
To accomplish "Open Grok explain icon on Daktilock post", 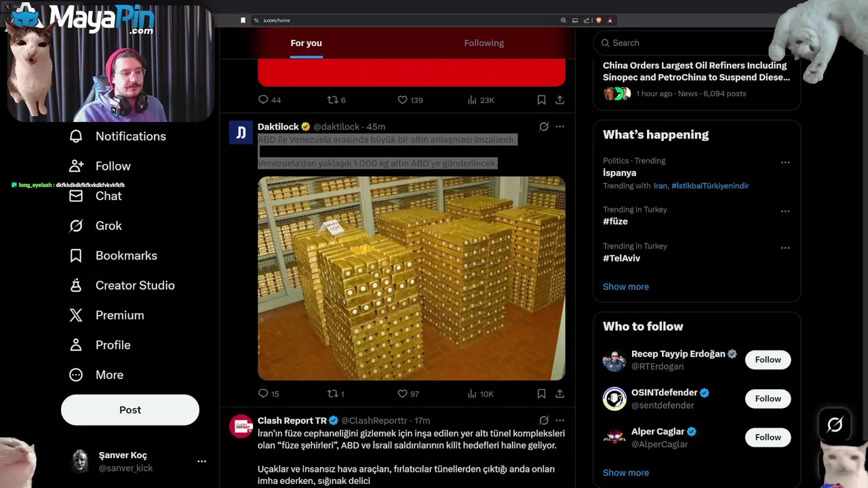I will pos(544,127).
